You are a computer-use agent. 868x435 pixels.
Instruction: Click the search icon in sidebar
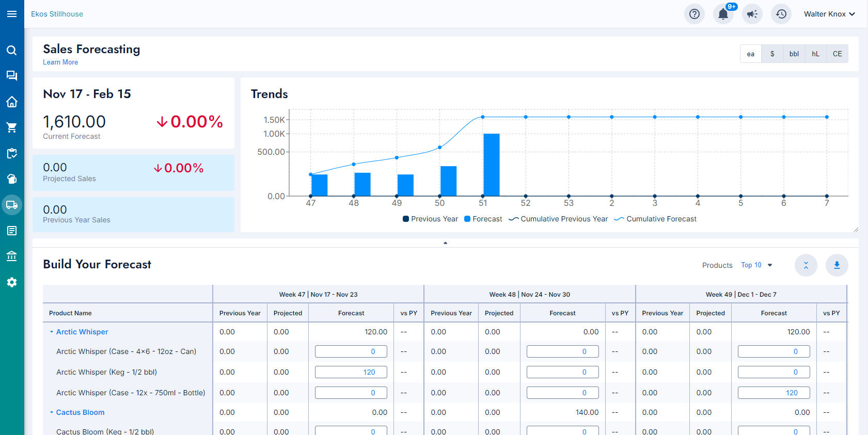pyautogui.click(x=12, y=50)
